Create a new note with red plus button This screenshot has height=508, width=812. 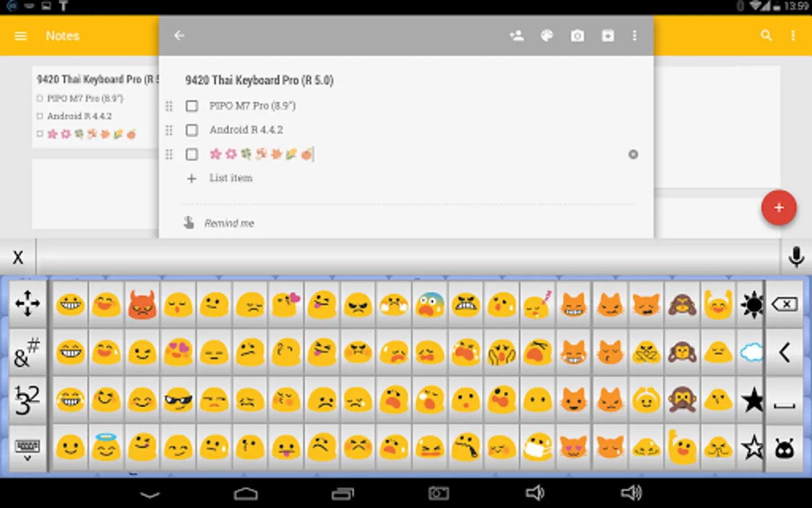779,208
